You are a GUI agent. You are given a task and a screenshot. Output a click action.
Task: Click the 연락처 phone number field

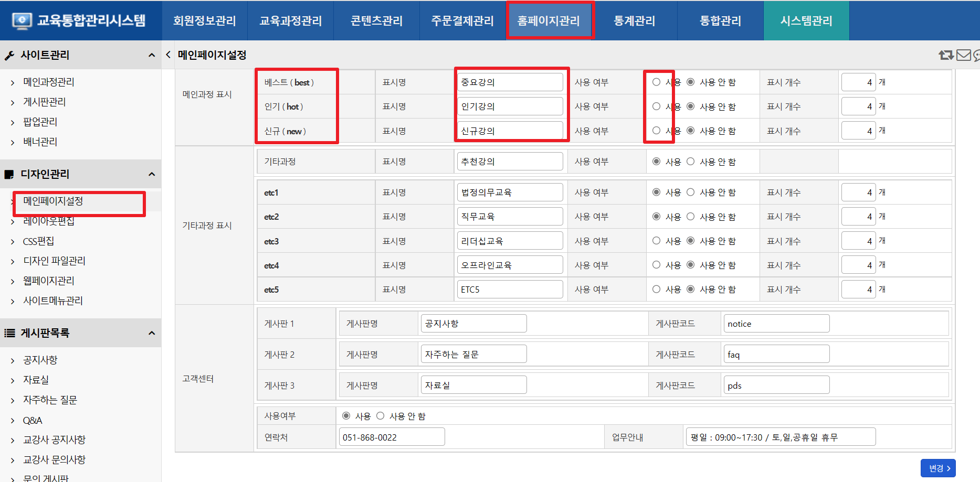click(x=392, y=437)
